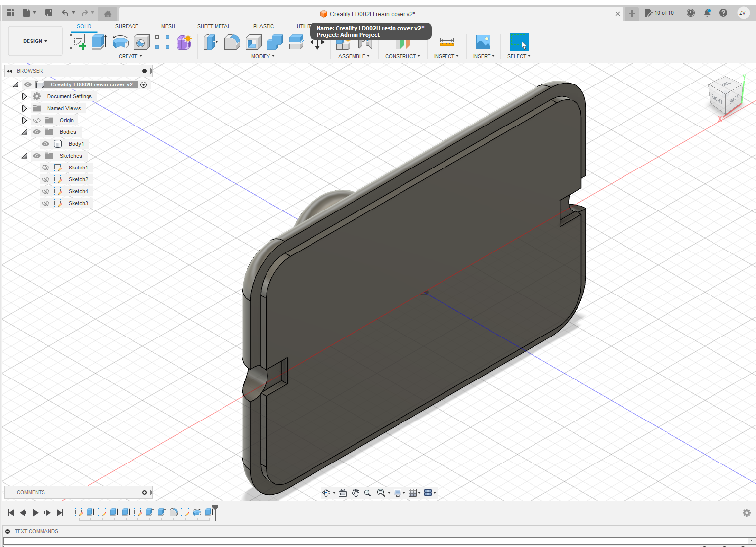The width and height of the screenshot is (756, 547).
Task: Click the Insert image icon
Action: coord(483,42)
